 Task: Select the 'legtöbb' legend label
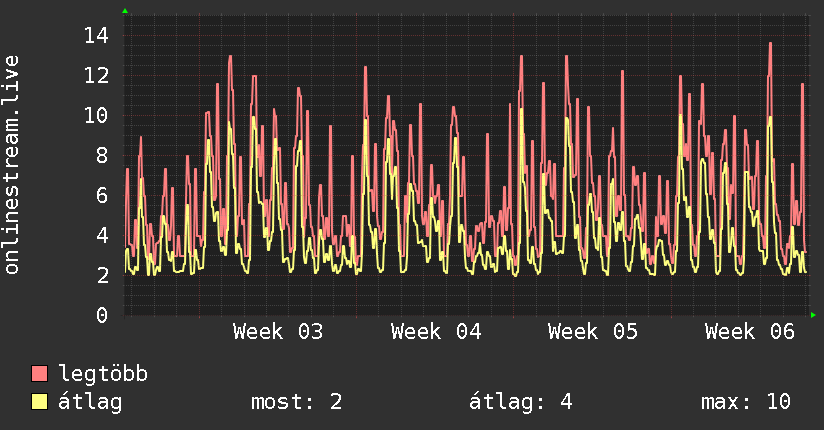point(103,374)
